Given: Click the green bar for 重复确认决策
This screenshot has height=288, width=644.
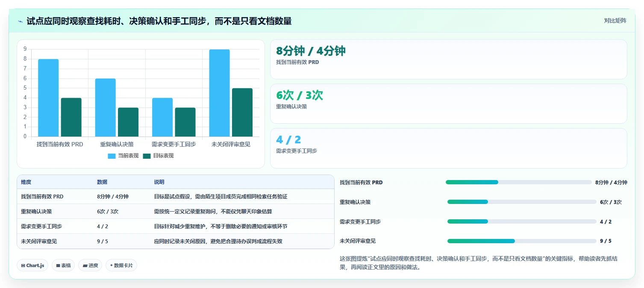Looking at the screenshot, I should pyautogui.click(x=128, y=122).
